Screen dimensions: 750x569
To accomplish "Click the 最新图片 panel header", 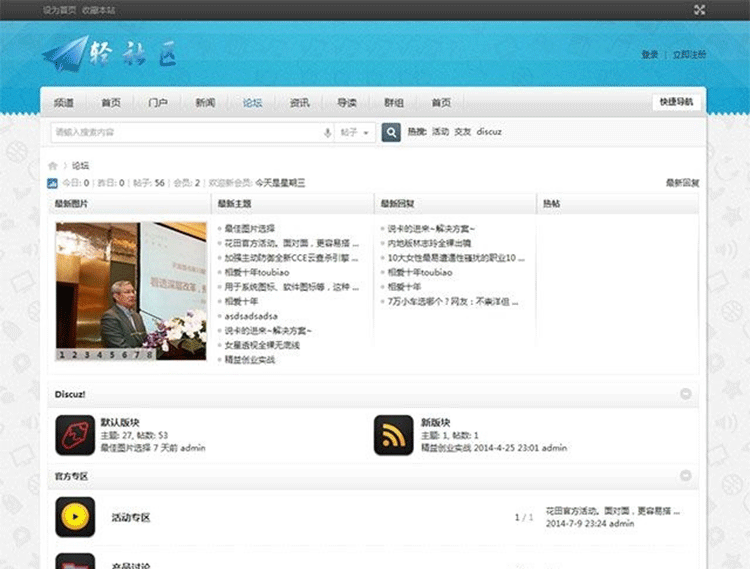I will coord(71,204).
